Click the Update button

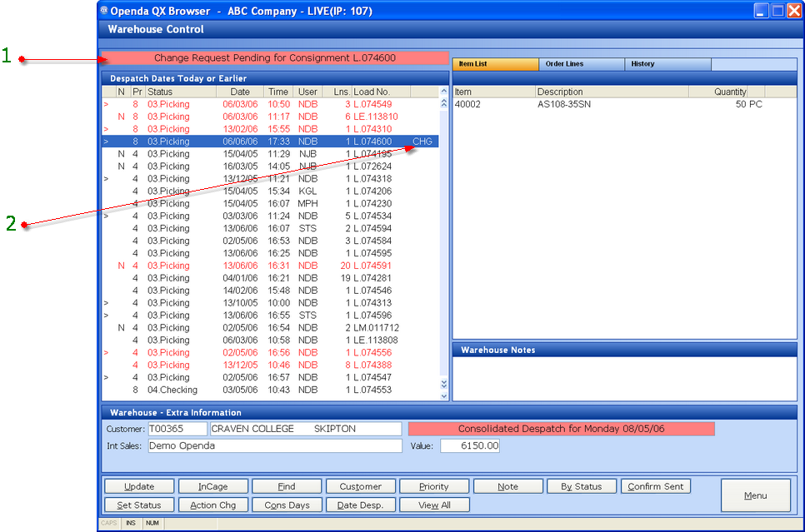[139, 486]
